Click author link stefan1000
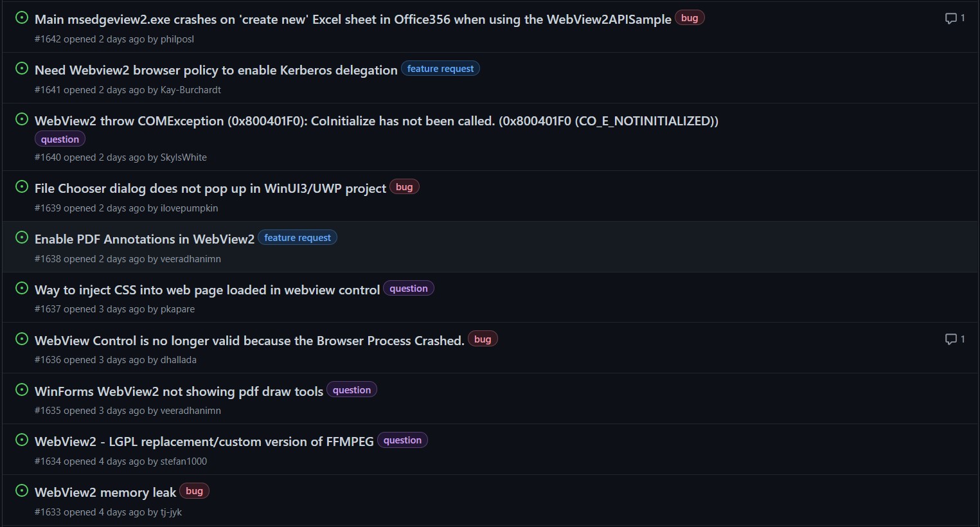This screenshot has width=980, height=527. tap(184, 461)
